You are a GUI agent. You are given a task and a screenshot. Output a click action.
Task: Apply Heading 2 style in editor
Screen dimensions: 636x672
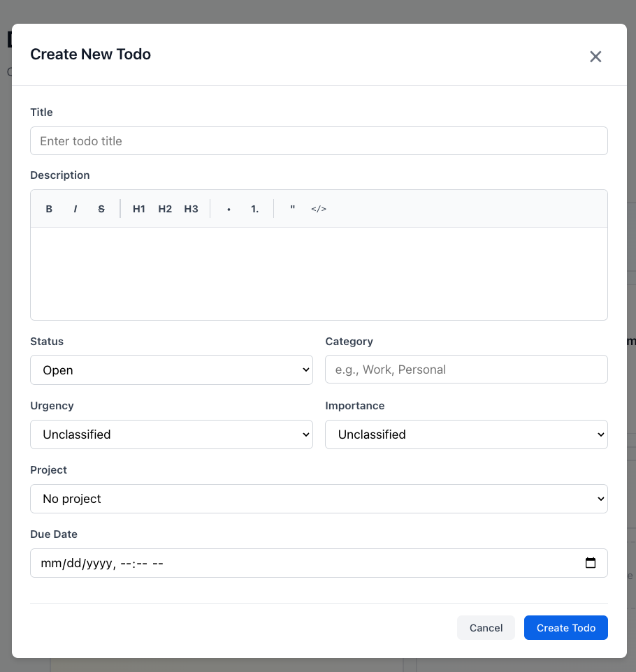coord(165,209)
